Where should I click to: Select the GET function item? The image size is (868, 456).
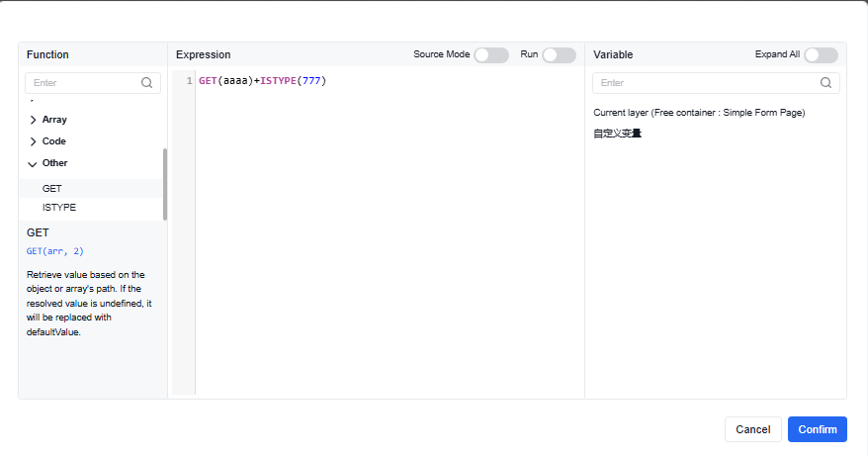pos(52,188)
